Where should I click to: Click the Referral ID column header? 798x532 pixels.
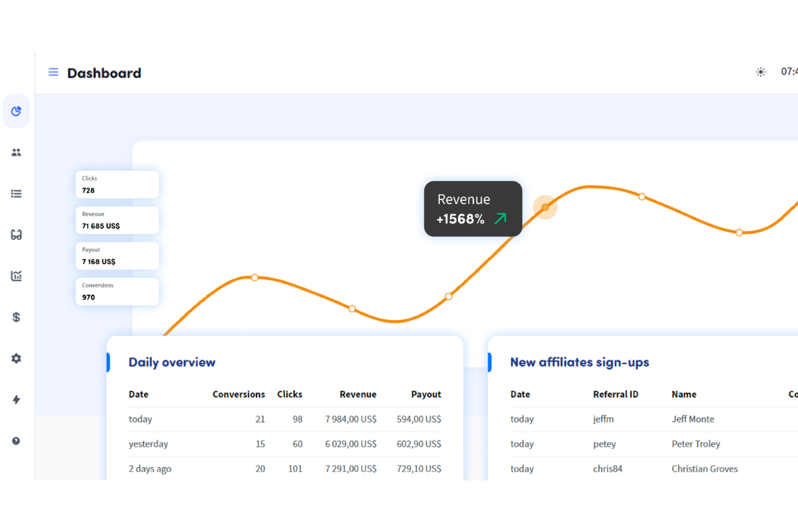tap(616, 394)
